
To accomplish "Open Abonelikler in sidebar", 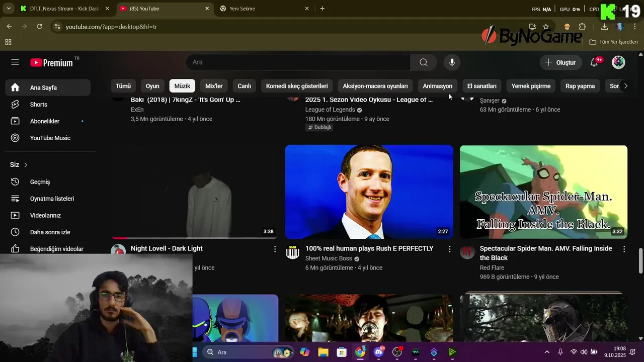I will coord(48,121).
